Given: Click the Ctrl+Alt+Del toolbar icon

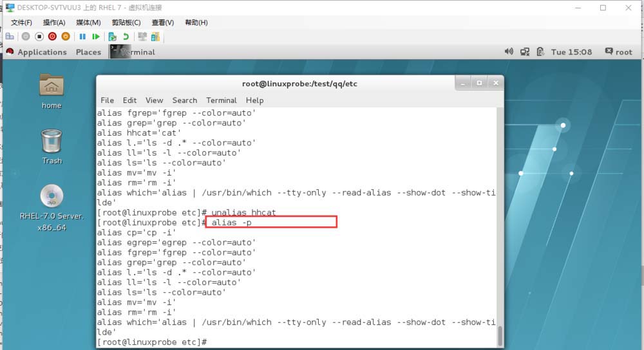Looking at the screenshot, I should point(10,37).
